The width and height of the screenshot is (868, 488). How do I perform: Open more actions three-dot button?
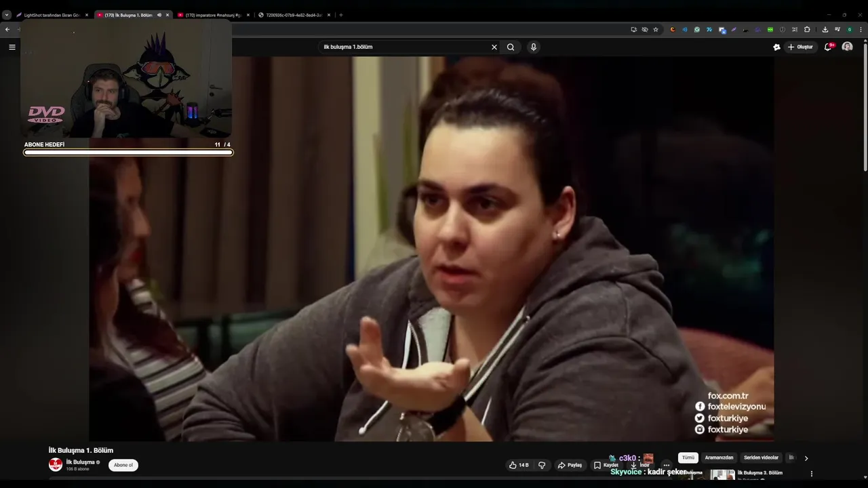tap(667, 465)
